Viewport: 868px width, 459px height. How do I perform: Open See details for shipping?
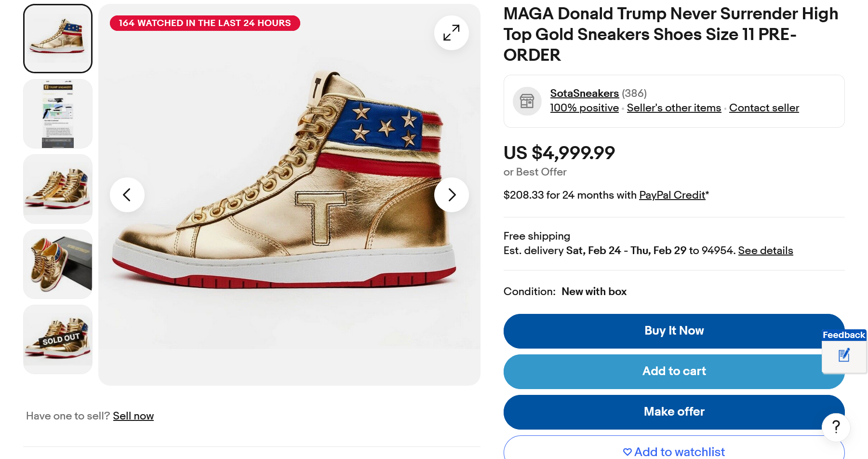pyautogui.click(x=765, y=251)
